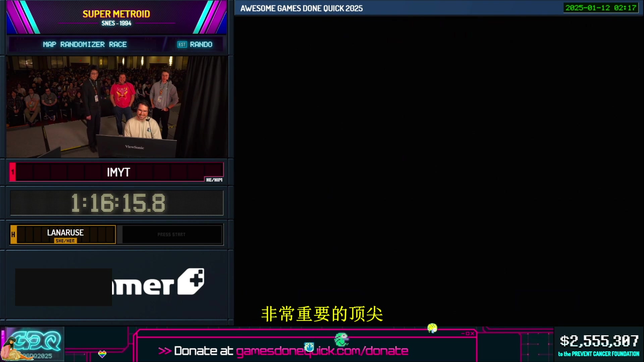Click the green pixel ghost sprite
This screenshot has width=644, height=362.
pyautogui.click(x=342, y=340)
